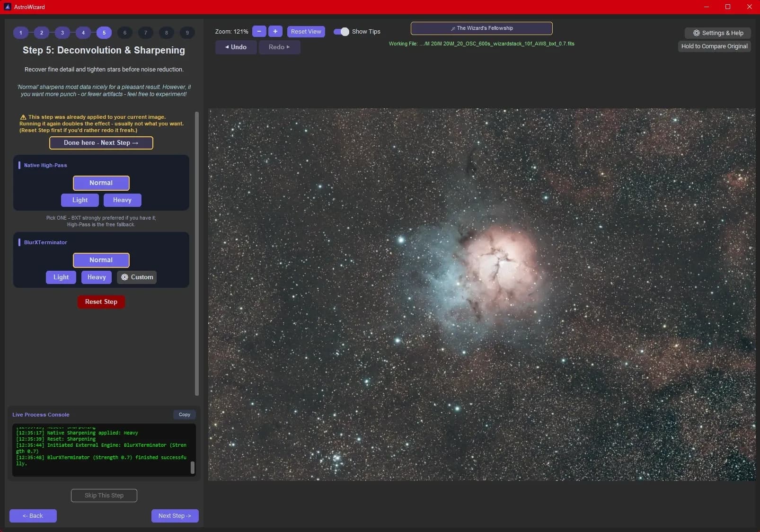Click the 'Step 5: Deconvolution & Sharpening' heading
The image size is (760, 532).
[104, 50]
